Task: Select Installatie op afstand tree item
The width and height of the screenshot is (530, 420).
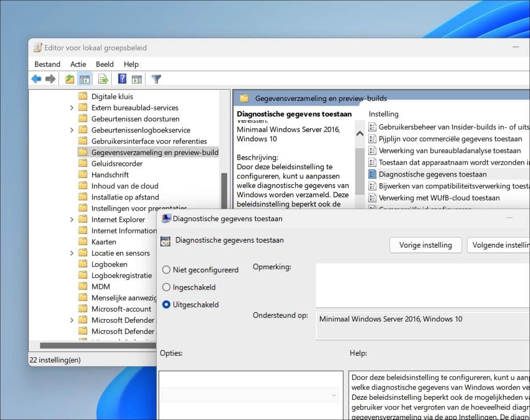Action: coord(125,197)
